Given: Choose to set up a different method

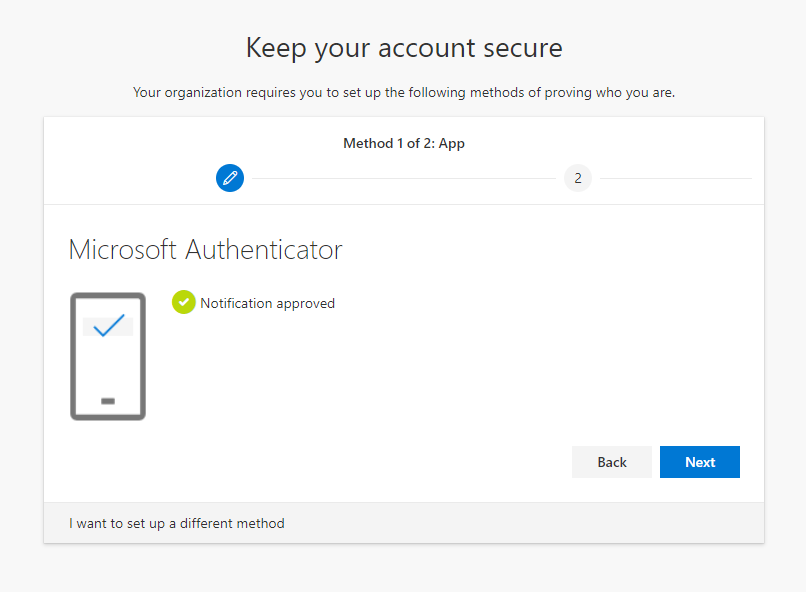Looking at the screenshot, I should [177, 523].
